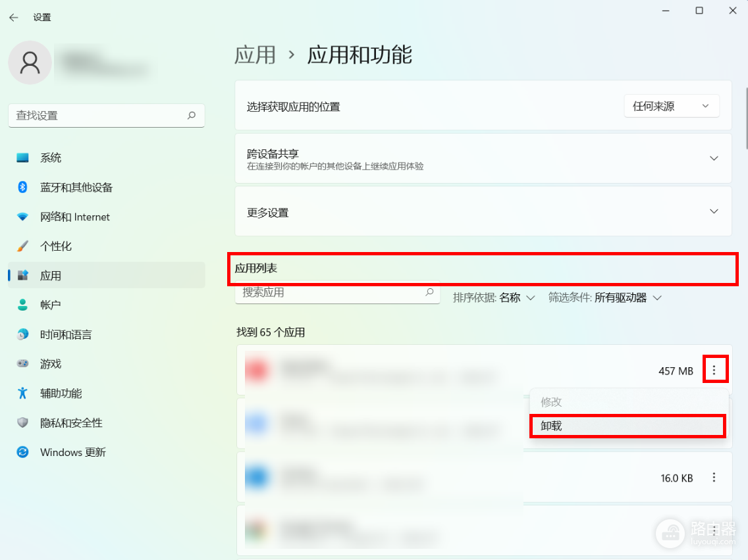Viewport: 748px width, 560px height.
Task: Open 个性化 settings
Action: tap(107, 246)
